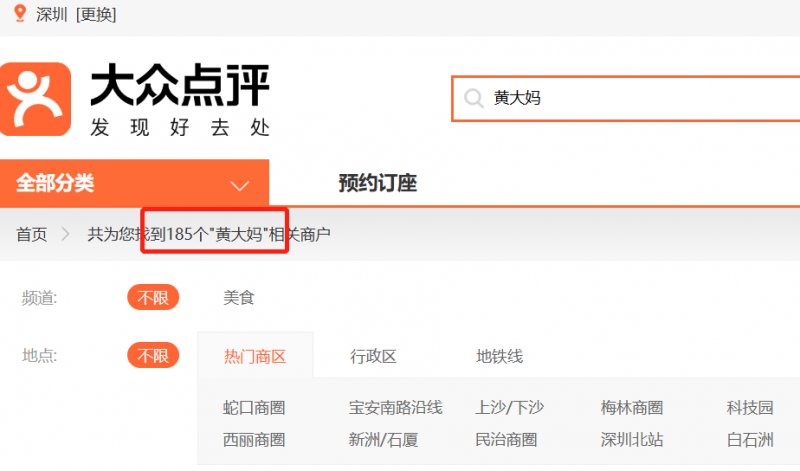Screen dimensions: 800x471
Task: Filter by 新洲/石厦 area
Action: 384,440
